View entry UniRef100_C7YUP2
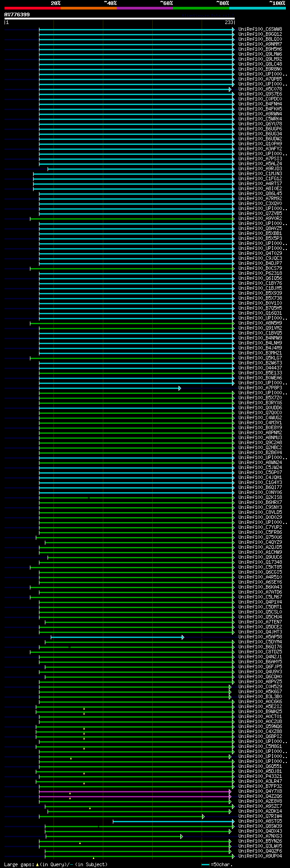The width and height of the screenshot is (290, 868). [260, 528]
